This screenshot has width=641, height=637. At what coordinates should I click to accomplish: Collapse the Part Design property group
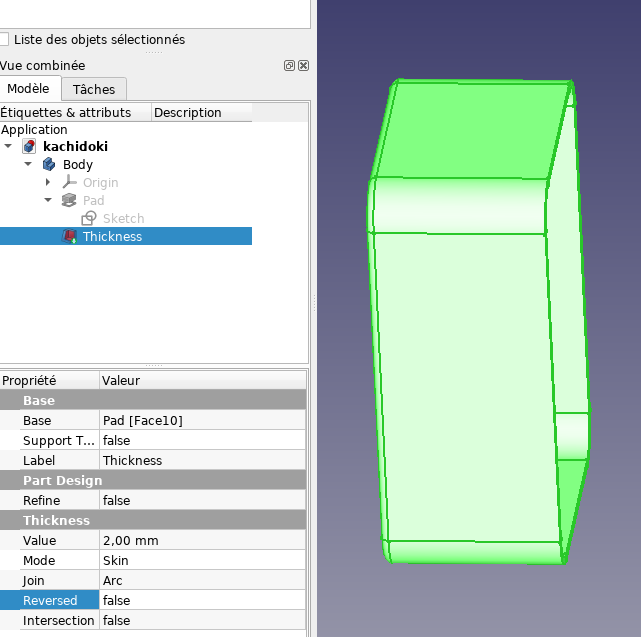tap(153, 480)
